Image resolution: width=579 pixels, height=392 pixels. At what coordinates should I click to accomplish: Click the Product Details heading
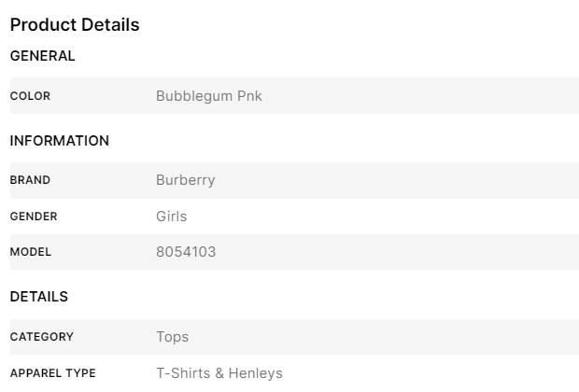[75, 24]
